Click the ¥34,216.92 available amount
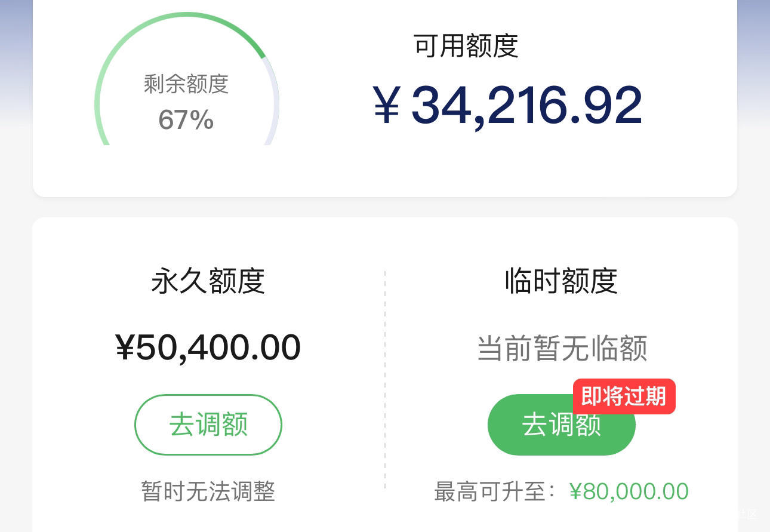 pos(507,105)
